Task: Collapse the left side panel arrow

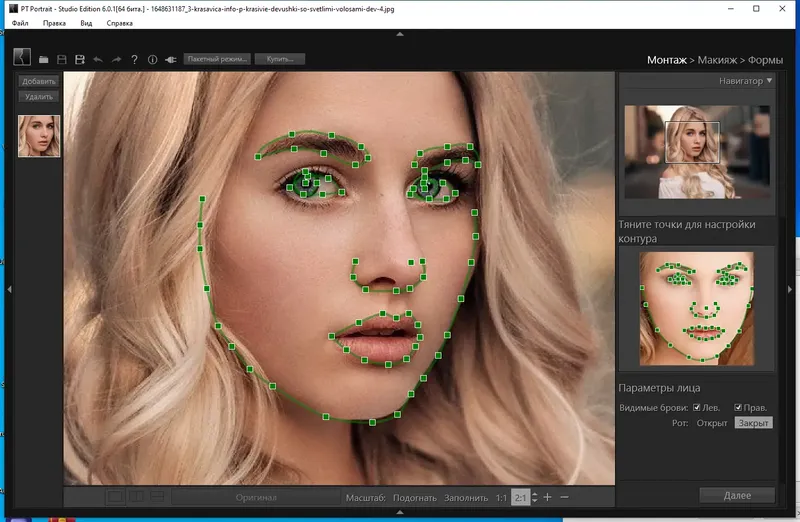Action: click(x=9, y=289)
